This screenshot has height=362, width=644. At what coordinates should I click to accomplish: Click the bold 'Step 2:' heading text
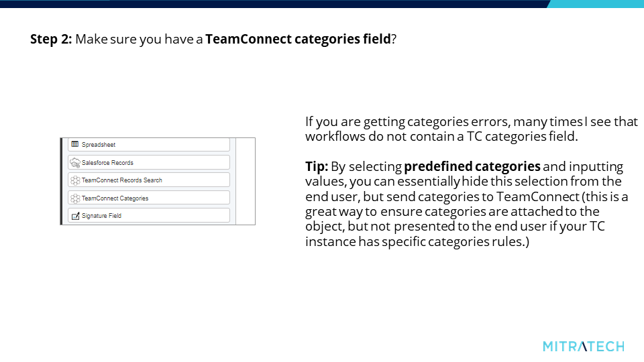tap(51, 39)
